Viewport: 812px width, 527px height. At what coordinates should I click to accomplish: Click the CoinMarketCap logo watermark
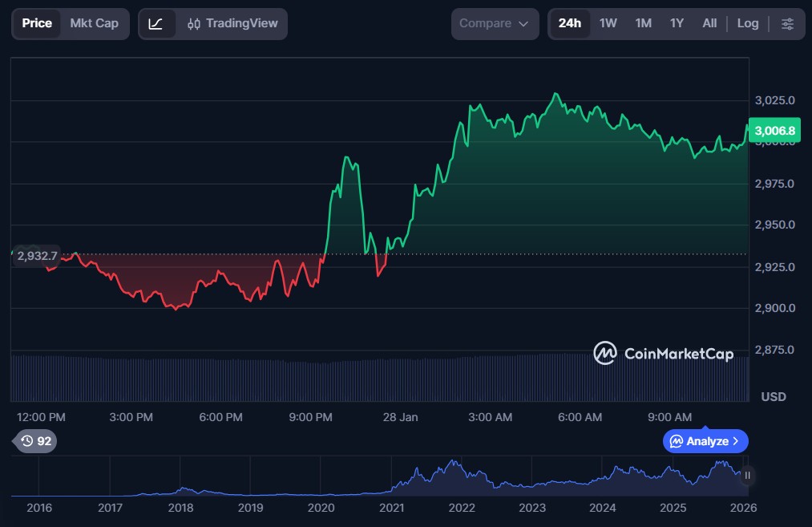click(x=663, y=353)
